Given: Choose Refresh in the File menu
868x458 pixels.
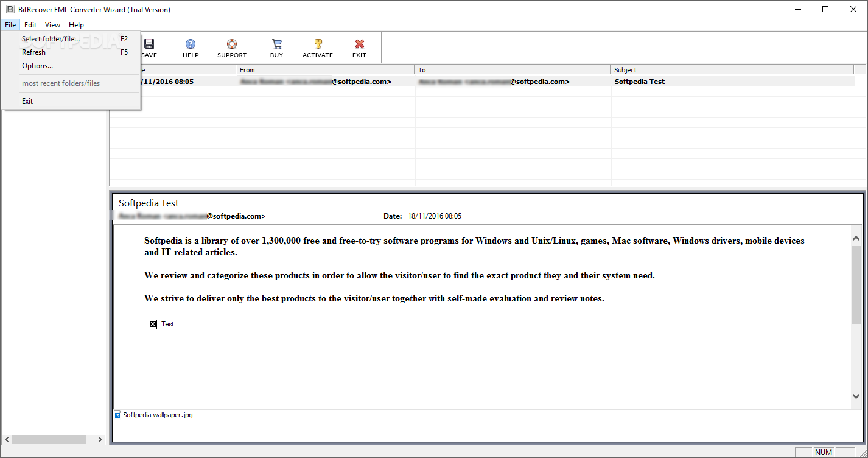Looking at the screenshot, I should (71, 52).
